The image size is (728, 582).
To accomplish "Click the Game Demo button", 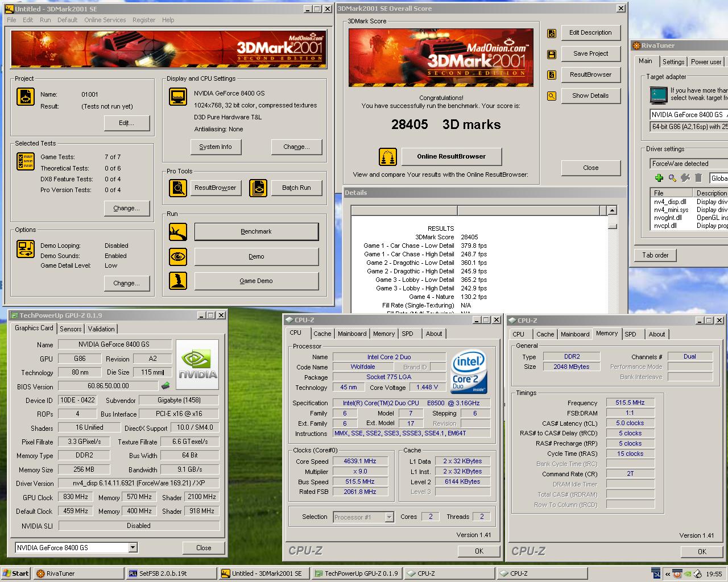I will [x=257, y=281].
